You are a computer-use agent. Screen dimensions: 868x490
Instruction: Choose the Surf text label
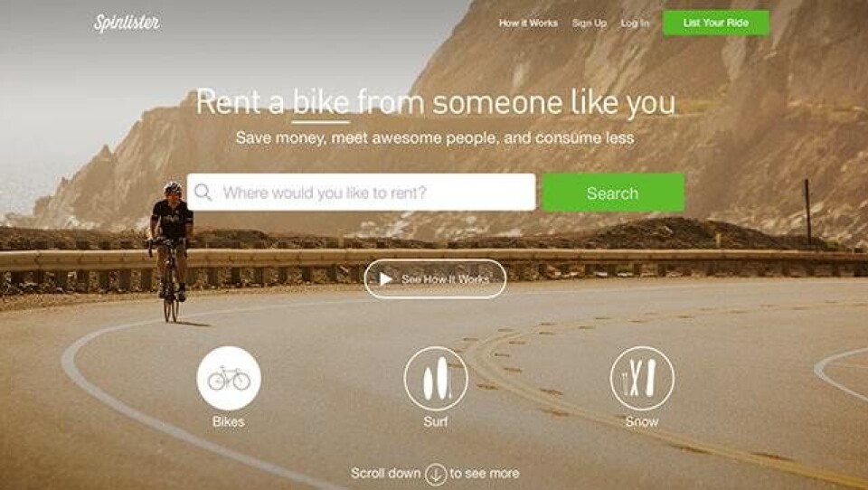pyautogui.click(x=436, y=421)
